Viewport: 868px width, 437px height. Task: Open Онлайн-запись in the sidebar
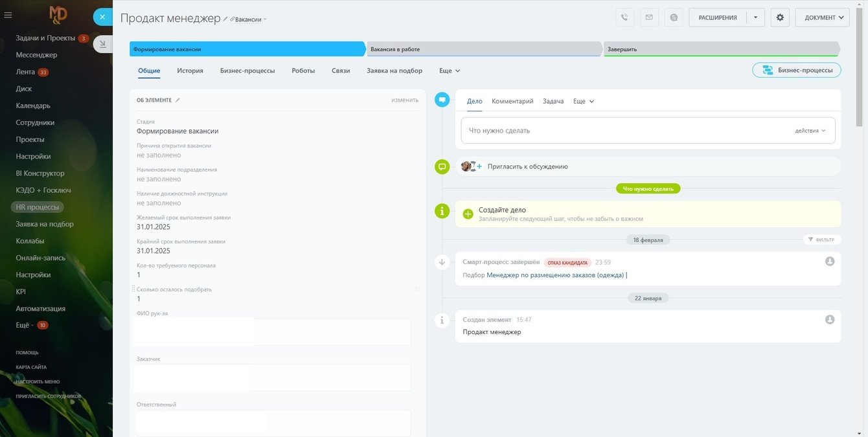point(41,258)
